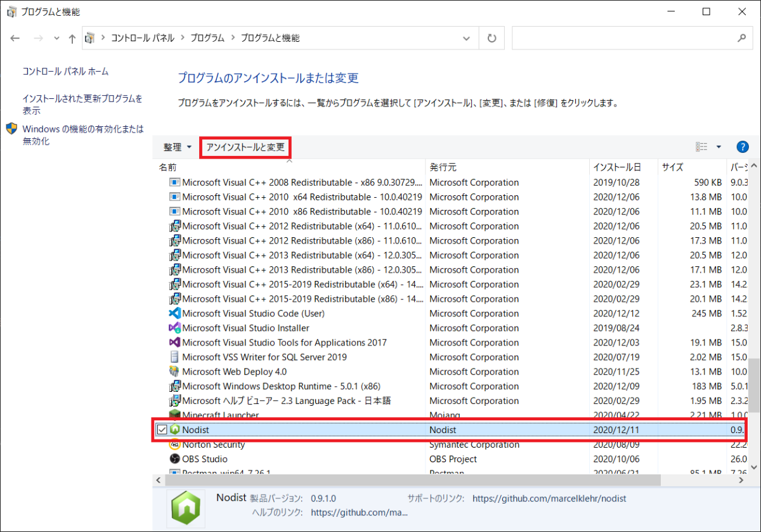Select Visual C++ 2015-2019 (x64) installer icon

coord(175,285)
